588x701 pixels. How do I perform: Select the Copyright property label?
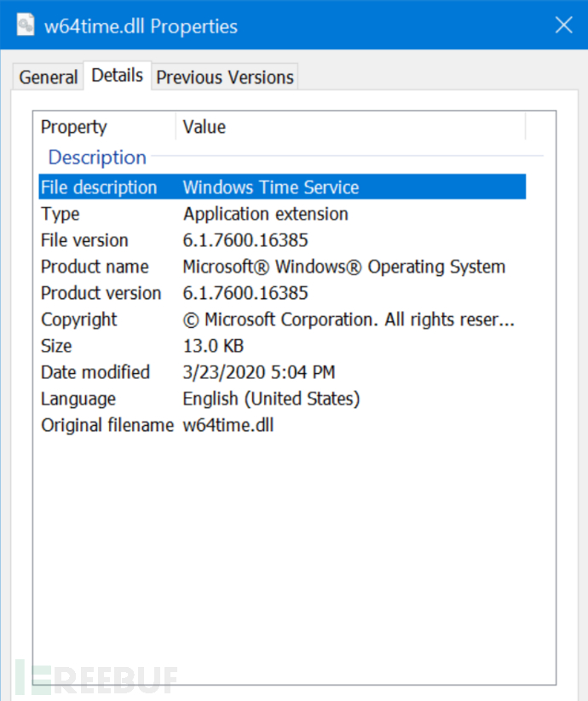point(79,319)
